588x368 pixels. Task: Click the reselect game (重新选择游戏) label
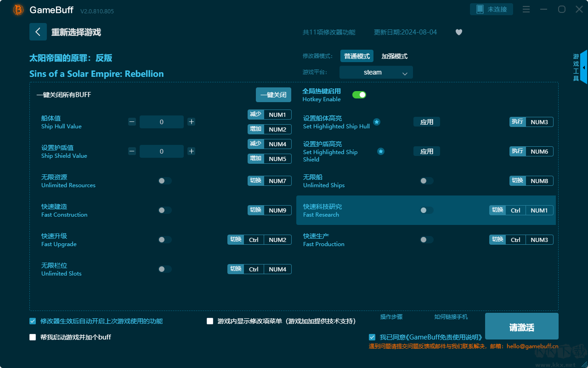click(76, 32)
